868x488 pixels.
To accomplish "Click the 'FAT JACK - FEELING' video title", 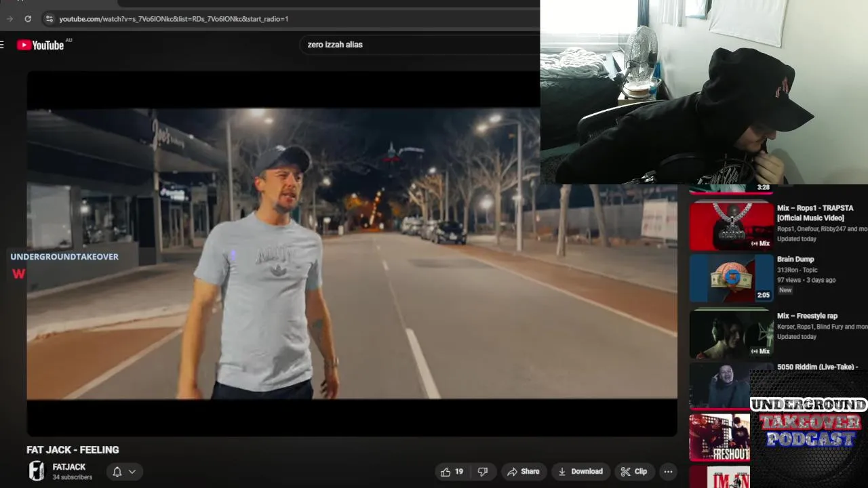I will pos(73,449).
